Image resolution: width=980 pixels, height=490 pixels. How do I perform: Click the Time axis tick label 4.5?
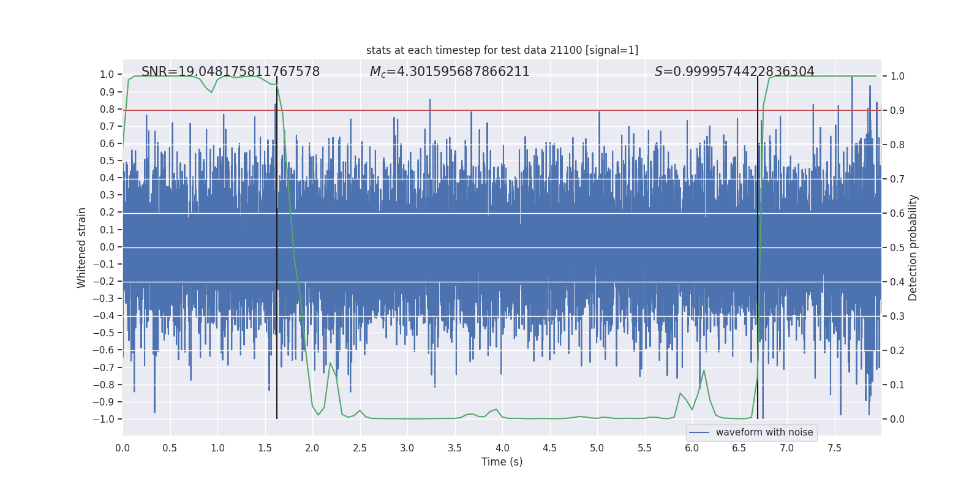pyautogui.click(x=549, y=448)
